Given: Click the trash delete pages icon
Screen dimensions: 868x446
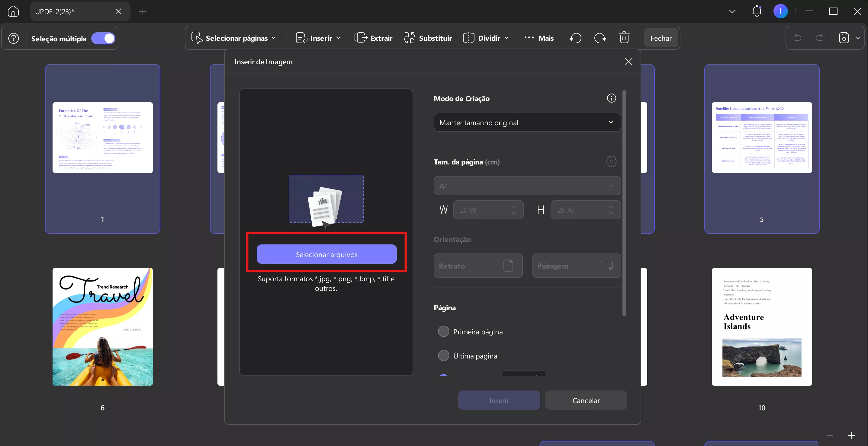Looking at the screenshot, I should (x=624, y=38).
